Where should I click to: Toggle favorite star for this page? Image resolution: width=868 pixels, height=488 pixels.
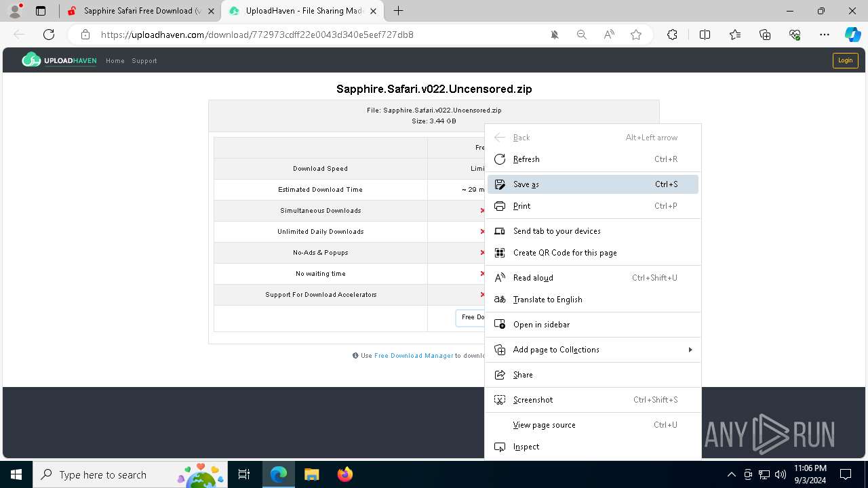[636, 35]
